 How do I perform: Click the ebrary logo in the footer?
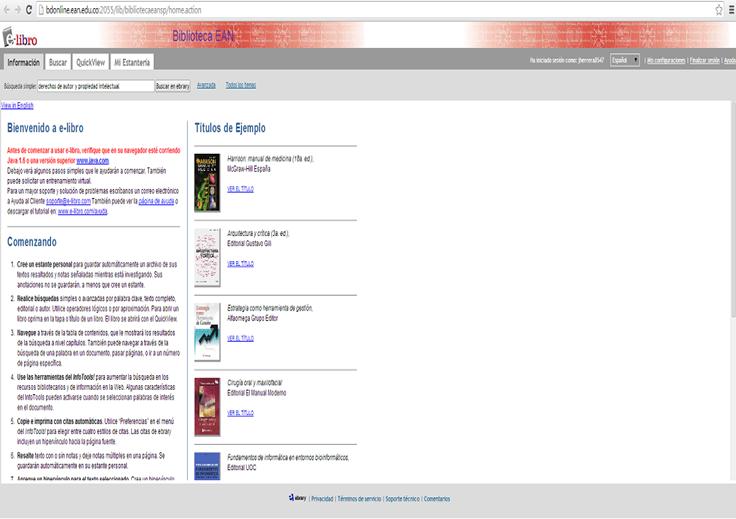click(x=297, y=498)
